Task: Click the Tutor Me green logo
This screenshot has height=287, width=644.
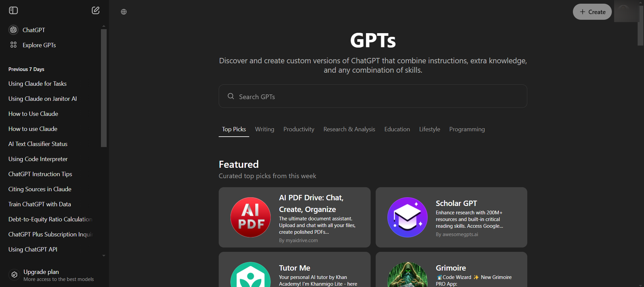Action: (x=251, y=275)
